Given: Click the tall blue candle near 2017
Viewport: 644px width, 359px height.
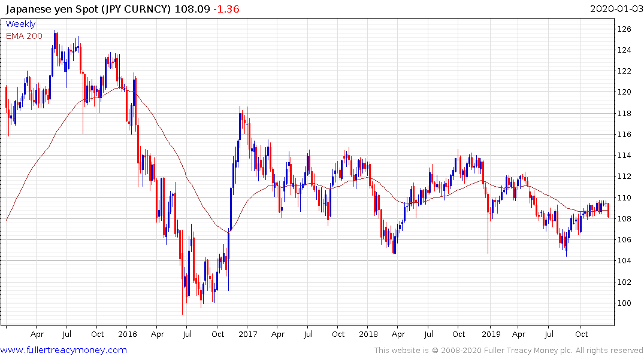Looking at the screenshot, I should pos(231,208).
